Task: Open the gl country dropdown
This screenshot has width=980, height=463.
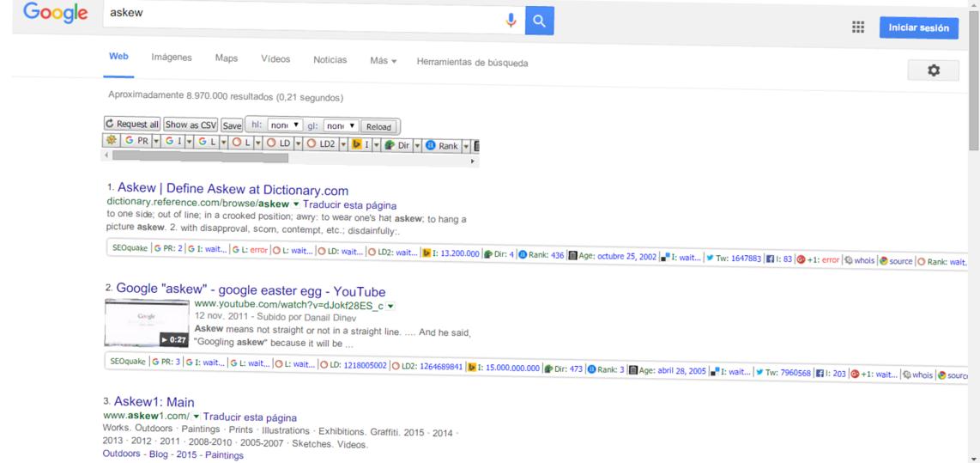Action: point(341,125)
